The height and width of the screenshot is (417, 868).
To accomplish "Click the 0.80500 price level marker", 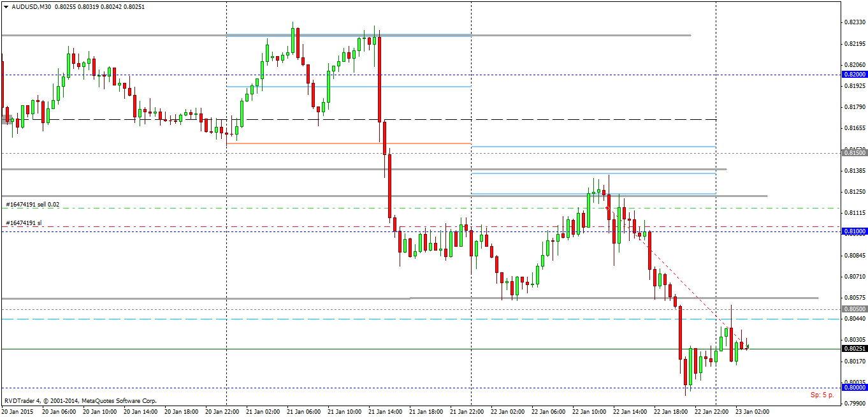I will point(855,309).
